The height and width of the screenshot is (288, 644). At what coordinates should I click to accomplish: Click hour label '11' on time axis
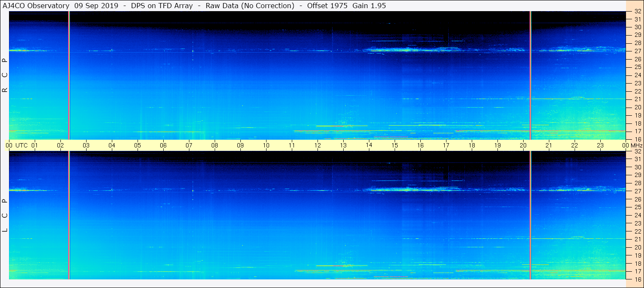click(292, 145)
